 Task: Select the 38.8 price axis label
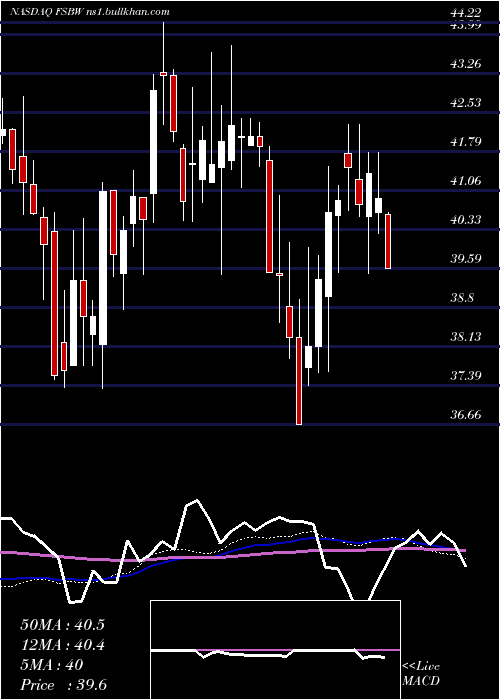(x=462, y=297)
